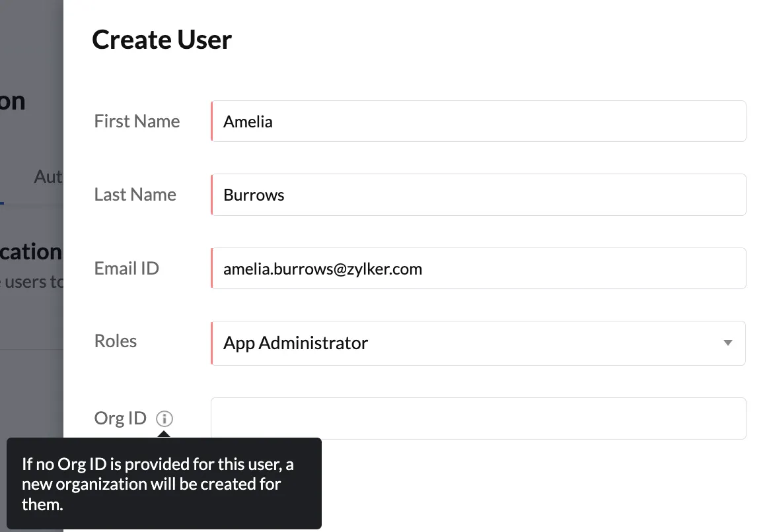
Task: Click the Org ID info icon
Action: tap(165, 418)
